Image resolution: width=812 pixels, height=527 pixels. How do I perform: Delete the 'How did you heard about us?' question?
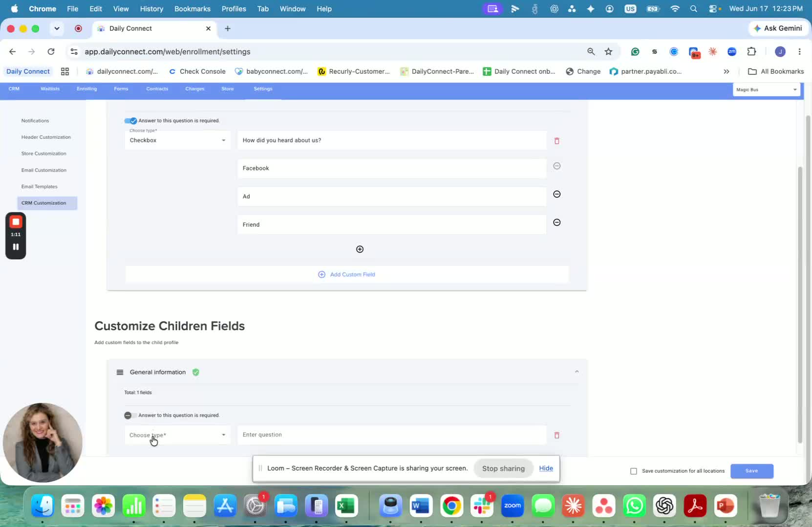coord(556,141)
